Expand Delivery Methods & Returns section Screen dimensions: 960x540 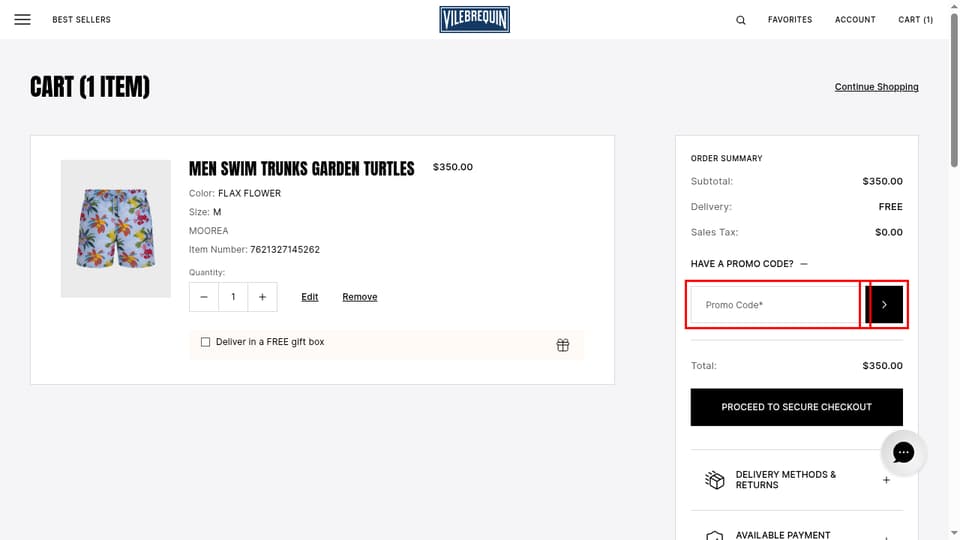(886, 480)
